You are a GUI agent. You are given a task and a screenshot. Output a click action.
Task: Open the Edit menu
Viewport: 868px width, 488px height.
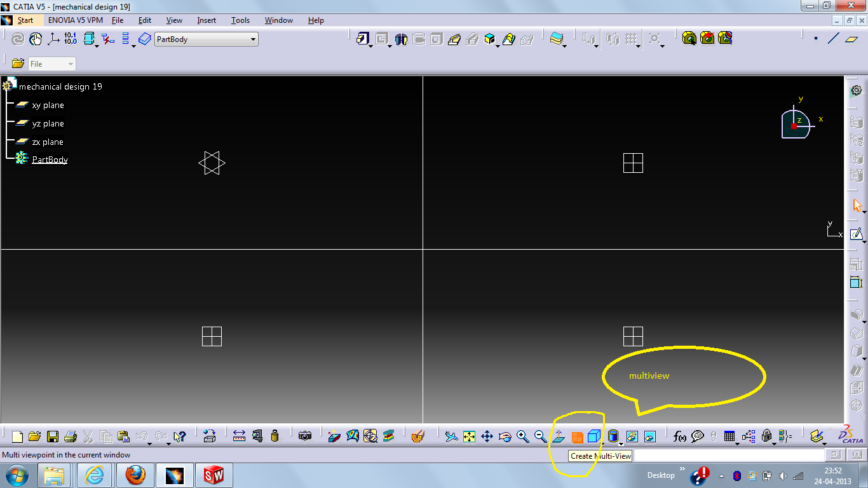point(145,20)
